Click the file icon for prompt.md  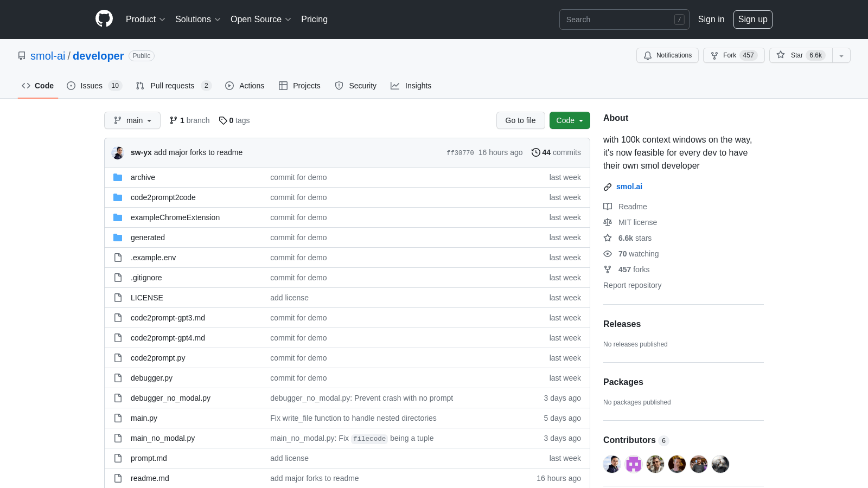click(118, 458)
